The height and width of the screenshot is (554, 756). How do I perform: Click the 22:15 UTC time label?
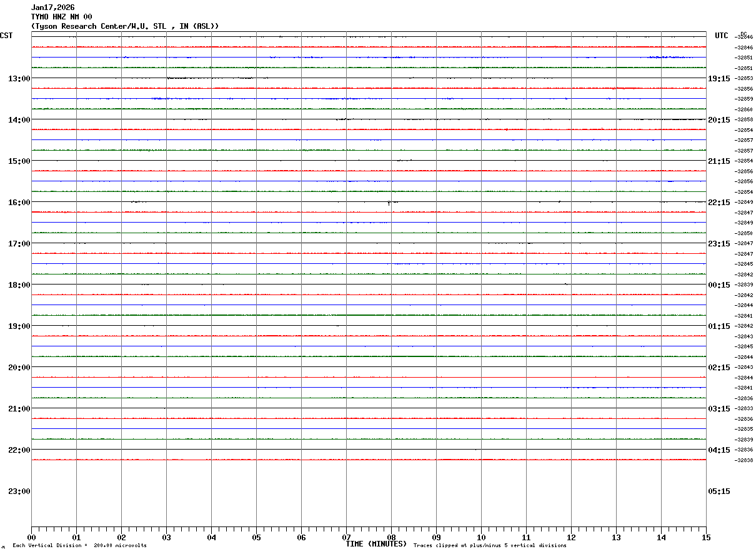(719, 203)
